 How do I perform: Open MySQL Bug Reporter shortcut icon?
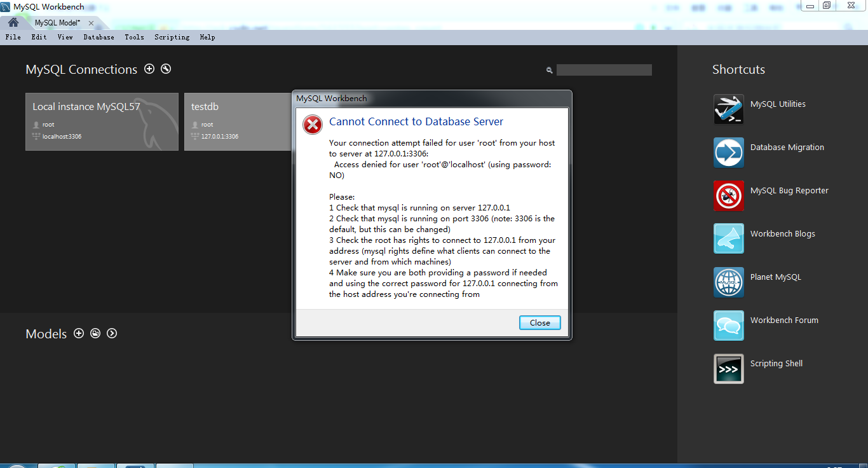(x=728, y=196)
